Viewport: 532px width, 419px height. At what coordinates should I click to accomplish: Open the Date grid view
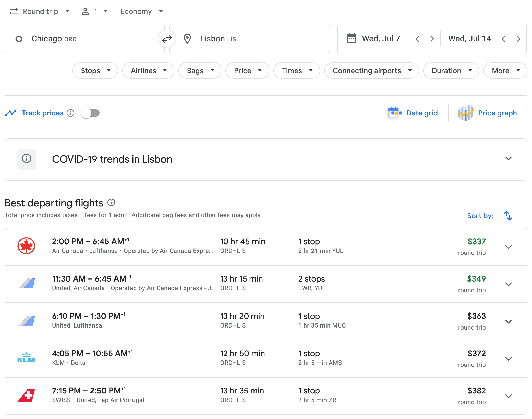pos(413,113)
